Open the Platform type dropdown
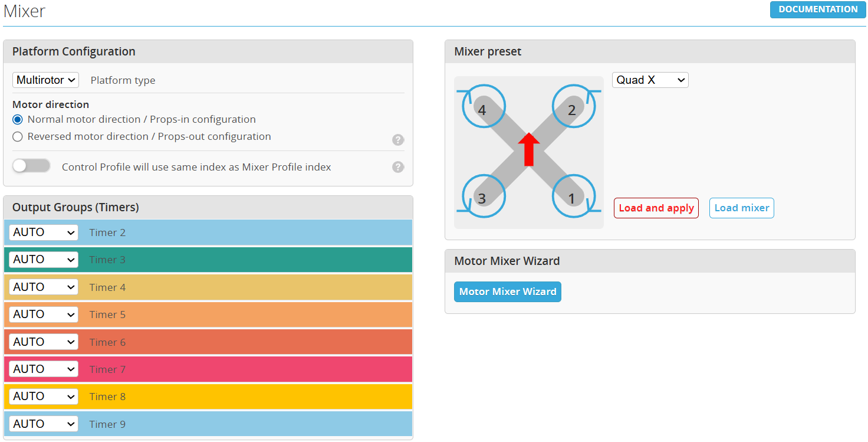The width and height of the screenshot is (868, 442). 45,80
